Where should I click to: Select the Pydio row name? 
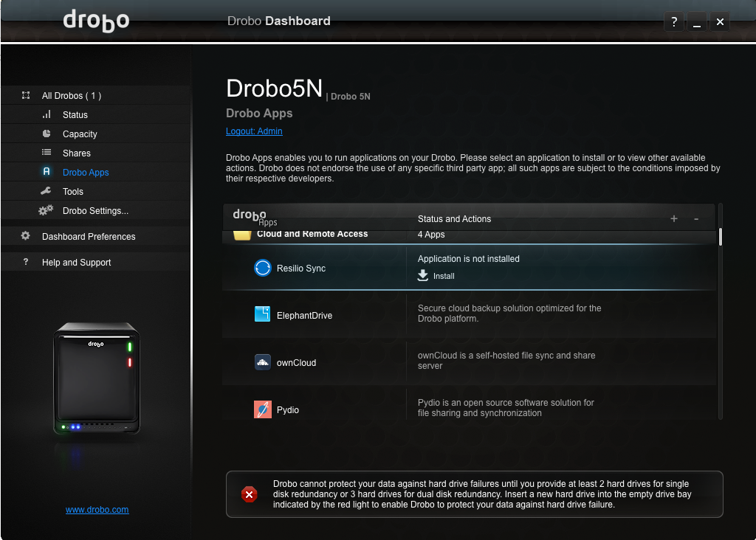(x=287, y=410)
